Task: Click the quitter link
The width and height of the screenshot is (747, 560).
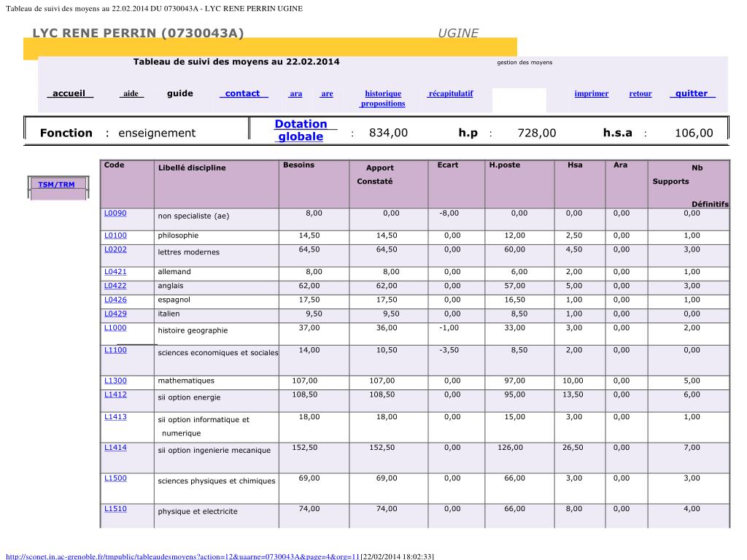Action: point(692,93)
